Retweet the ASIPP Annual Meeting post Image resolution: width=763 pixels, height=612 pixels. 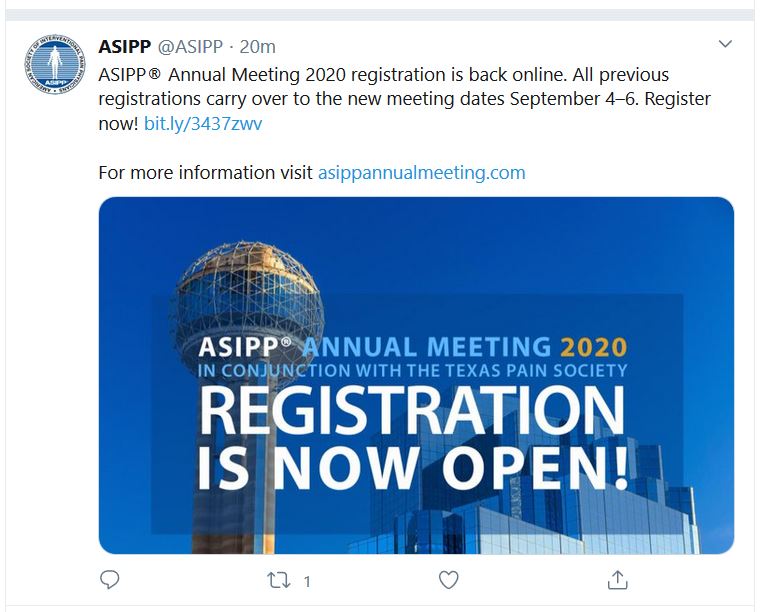coord(281,579)
